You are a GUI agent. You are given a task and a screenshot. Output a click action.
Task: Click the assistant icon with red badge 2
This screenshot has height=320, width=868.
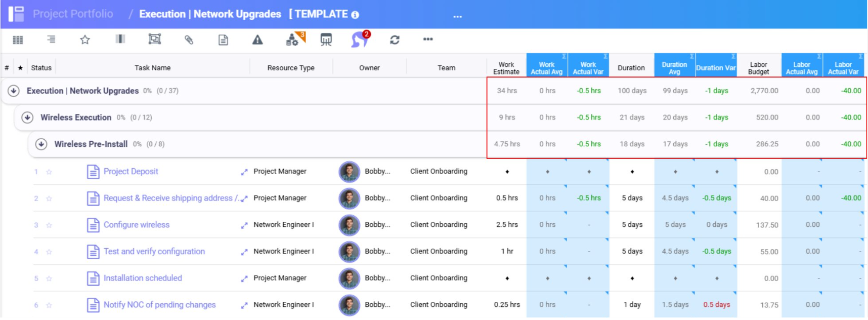coord(360,39)
